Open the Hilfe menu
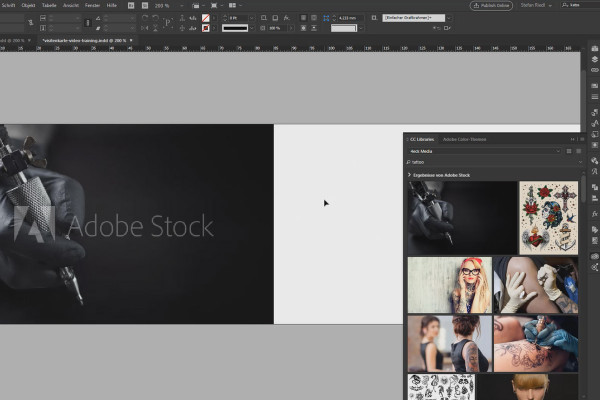 pos(111,5)
